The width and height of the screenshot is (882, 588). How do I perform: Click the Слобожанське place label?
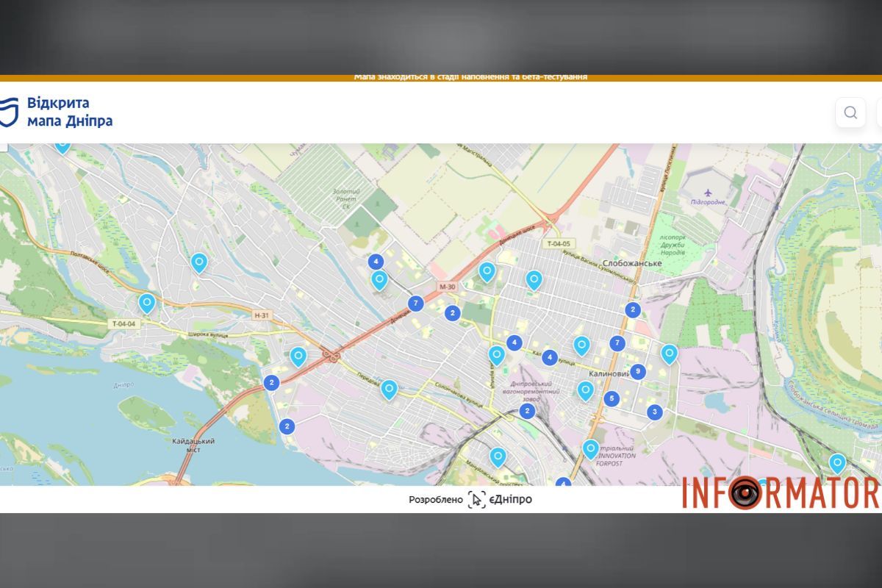pos(632,263)
